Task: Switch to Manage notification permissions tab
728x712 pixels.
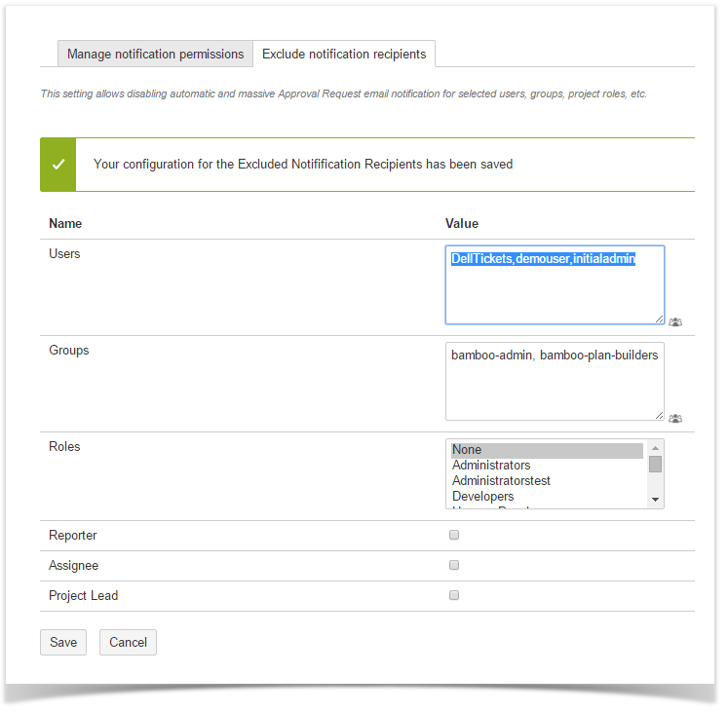Action: click(x=155, y=55)
